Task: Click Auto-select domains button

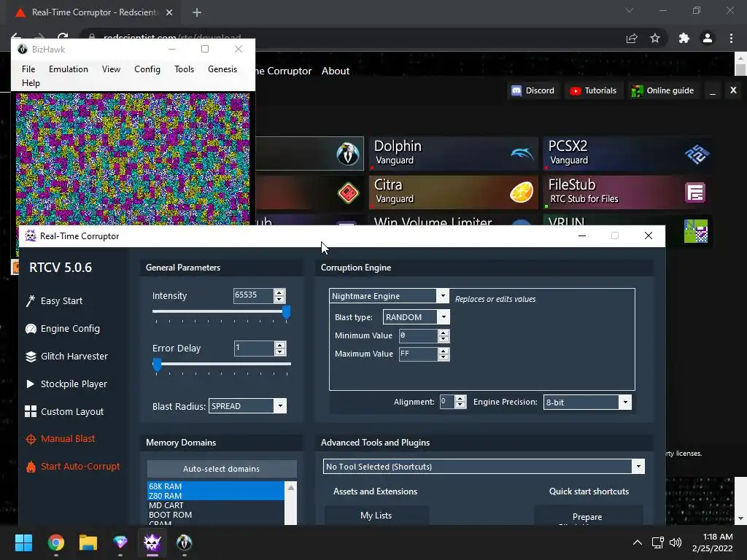Action: 222,469
